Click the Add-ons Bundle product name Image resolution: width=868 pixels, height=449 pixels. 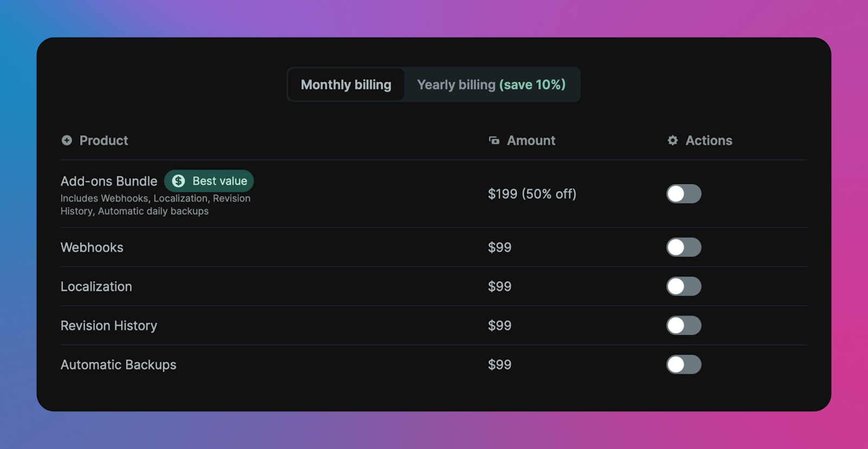tap(109, 181)
